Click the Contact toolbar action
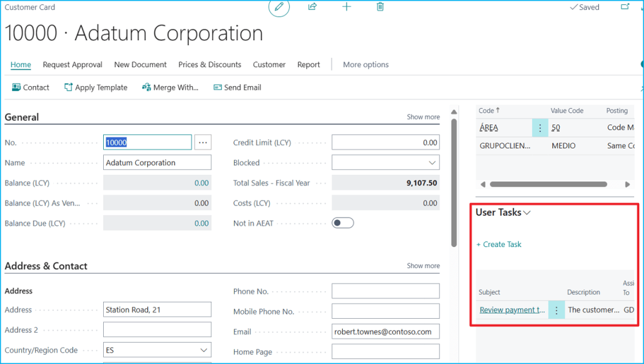The image size is (644, 364). 30,87
